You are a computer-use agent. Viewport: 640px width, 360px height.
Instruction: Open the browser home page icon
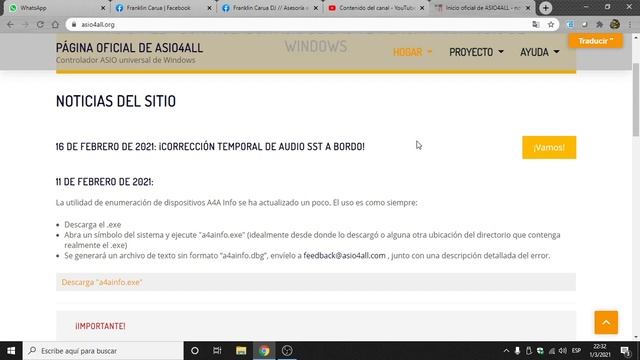[x=55, y=24]
